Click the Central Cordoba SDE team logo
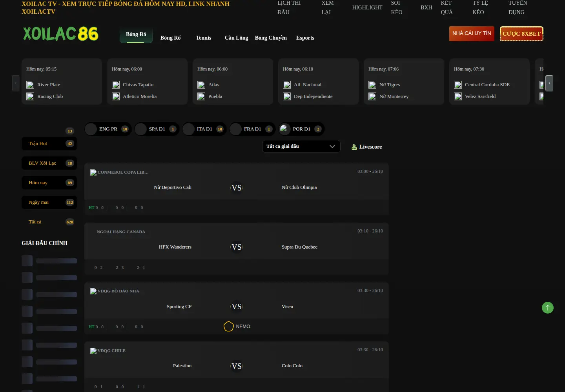 point(458,85)
